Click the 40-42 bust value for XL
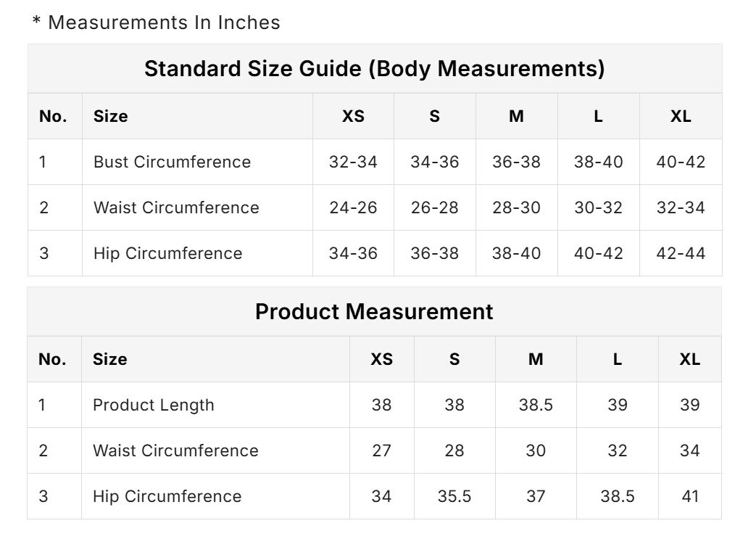This screenshot has width=756, height=539. [681, 162]
